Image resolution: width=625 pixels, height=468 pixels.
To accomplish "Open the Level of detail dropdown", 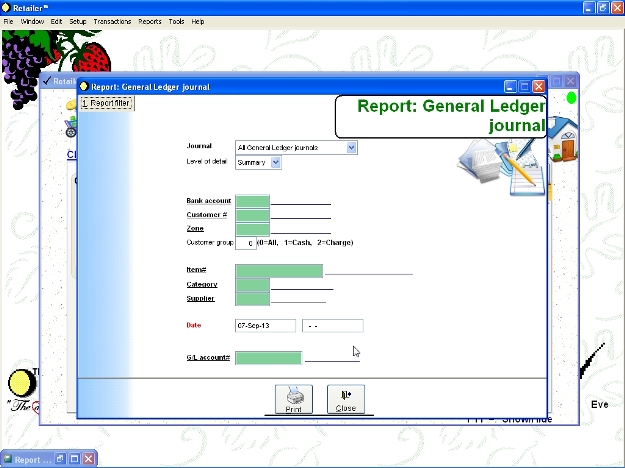I will (x=276, y=163).
